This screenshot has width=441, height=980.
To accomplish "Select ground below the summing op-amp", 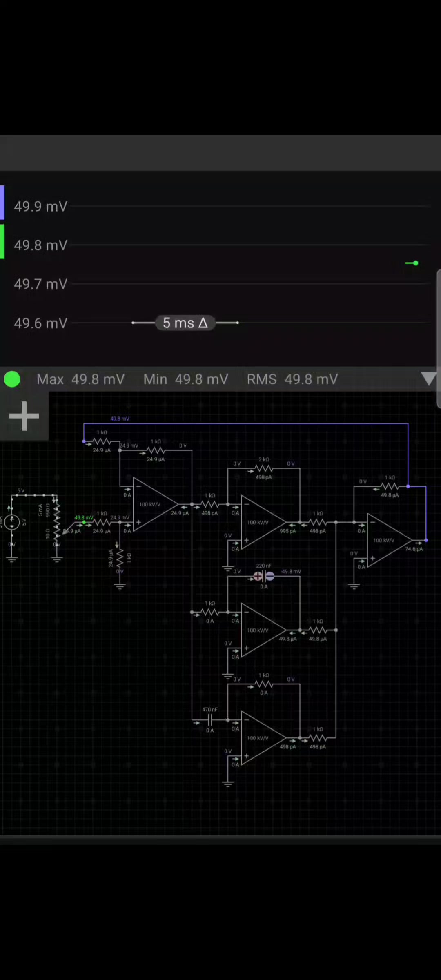I will [354, 586].
